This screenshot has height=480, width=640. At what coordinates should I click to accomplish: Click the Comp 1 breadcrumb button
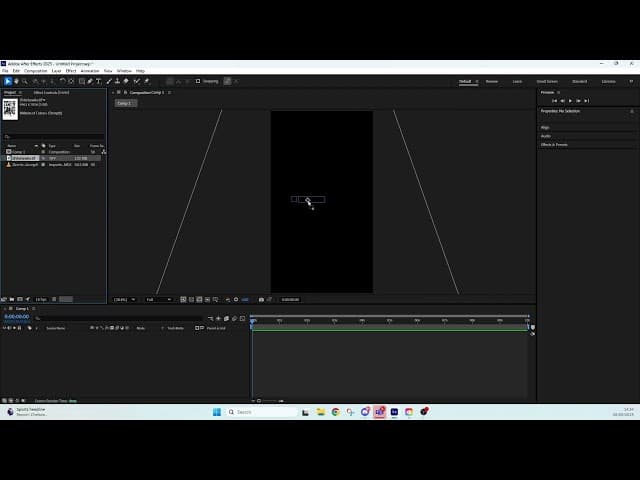click(124, 103)
